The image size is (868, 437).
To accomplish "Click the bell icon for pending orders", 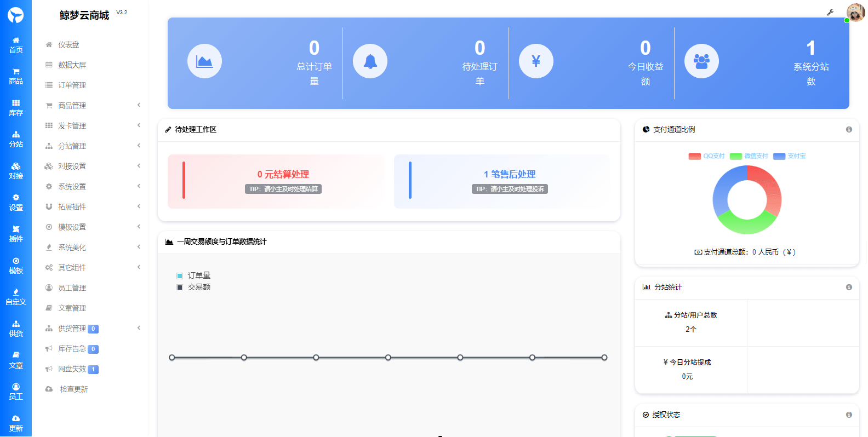I will 370,61.
